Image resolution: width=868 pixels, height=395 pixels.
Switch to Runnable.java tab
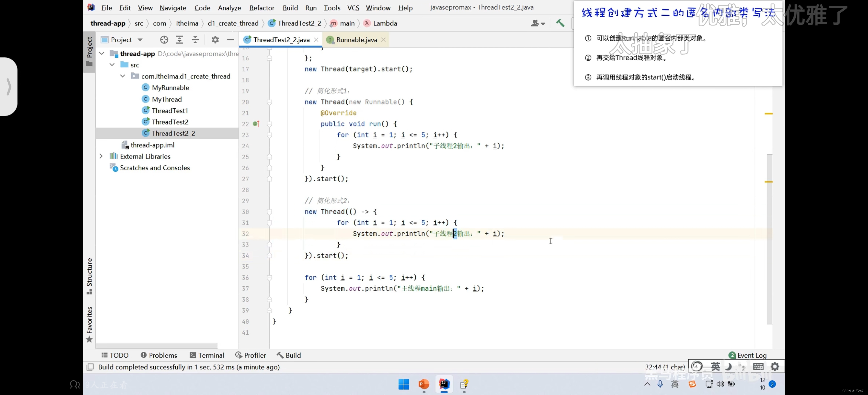point(356,39)
